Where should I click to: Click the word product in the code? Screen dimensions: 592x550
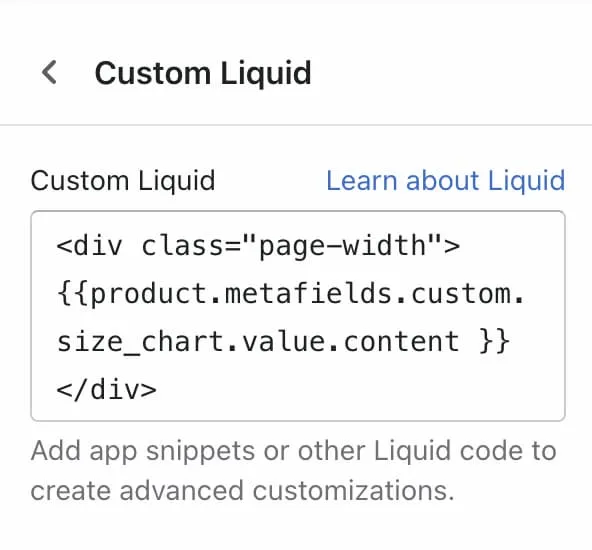coord(150,295)
